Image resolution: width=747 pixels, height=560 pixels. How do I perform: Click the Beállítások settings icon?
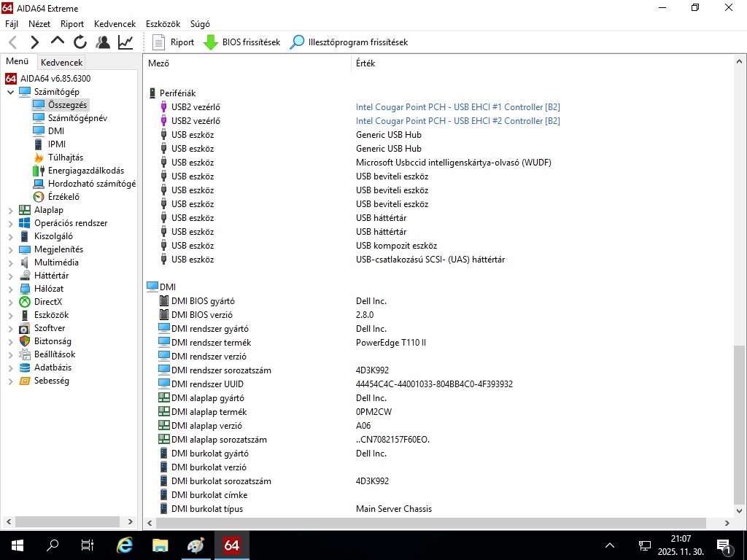(x=24, y=354)
